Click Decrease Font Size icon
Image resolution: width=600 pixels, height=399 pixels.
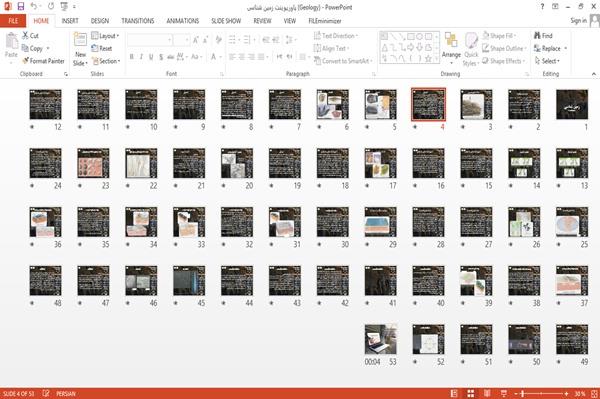(x=205, y=40)
